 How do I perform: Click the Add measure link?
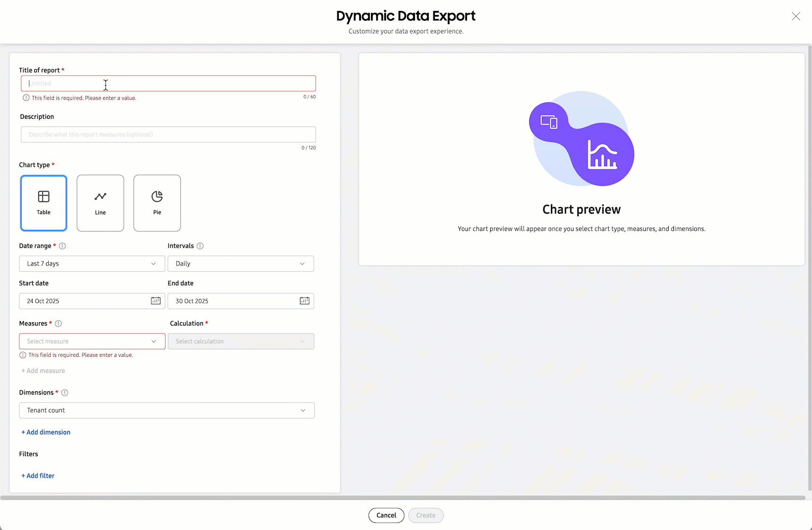[x=43, y=371]
